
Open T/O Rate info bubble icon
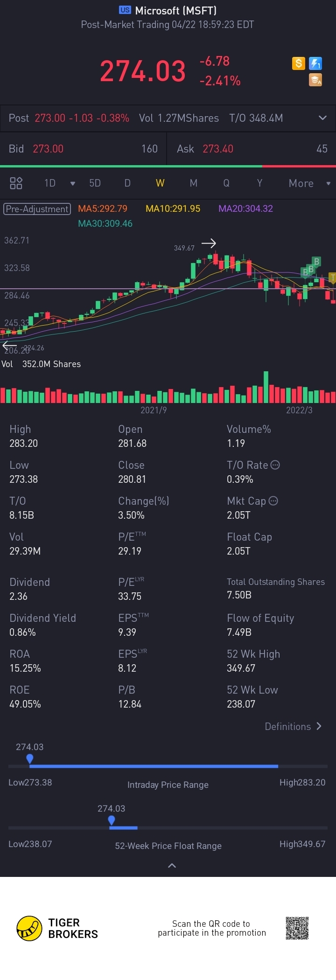(x=275, y=465)
